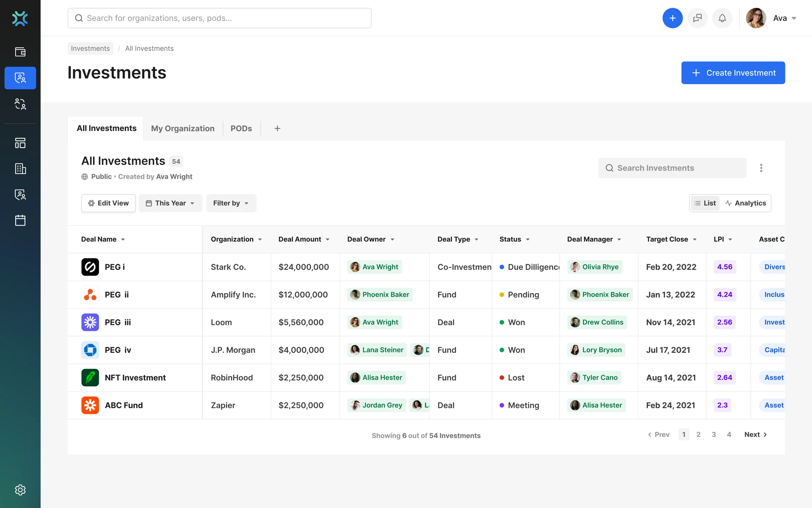This screenshot has width=812, height=508.
Task: Select the highlighted investments sidebar icon
Action: [20, 78]
